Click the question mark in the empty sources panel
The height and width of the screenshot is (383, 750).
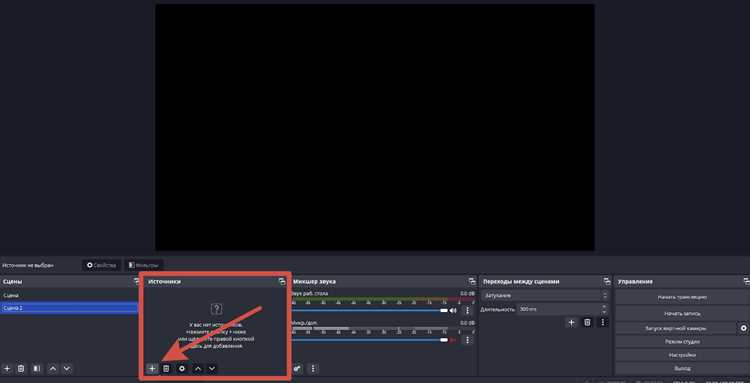click(x=216, y=308)
